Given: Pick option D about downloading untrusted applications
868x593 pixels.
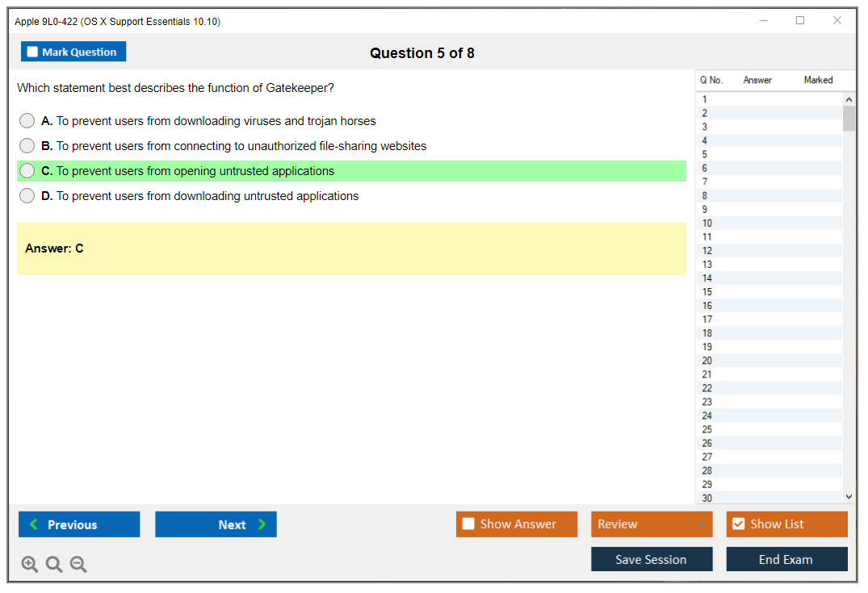Looking at the screenshot, I should (27, 196).
